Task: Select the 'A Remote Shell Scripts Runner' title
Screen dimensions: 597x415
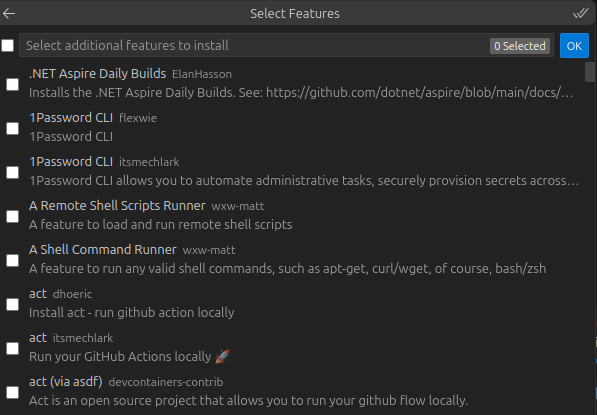Action: pyautogui.click(x=117, y=206)
